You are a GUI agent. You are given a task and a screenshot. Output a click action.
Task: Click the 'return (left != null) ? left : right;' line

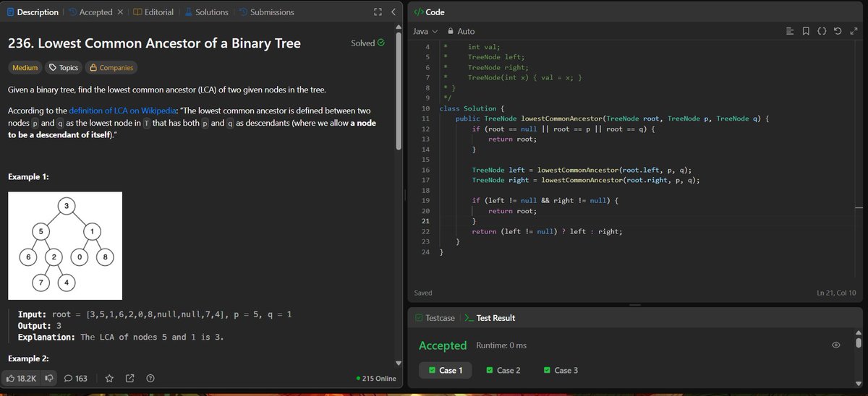click(x=547, y=231)
